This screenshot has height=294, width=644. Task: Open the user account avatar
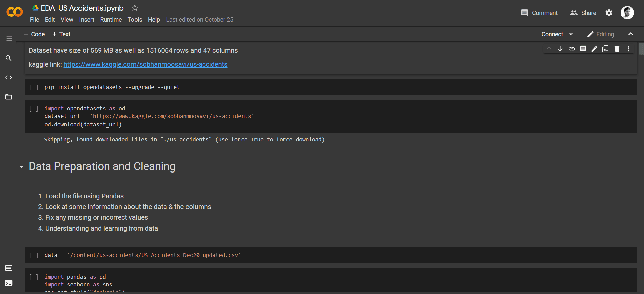pyautogui.click(x=627, y=13)
